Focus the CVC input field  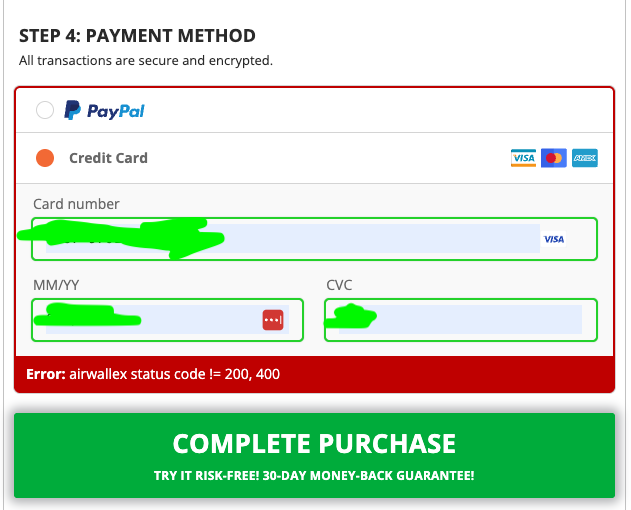click(461, 320)
